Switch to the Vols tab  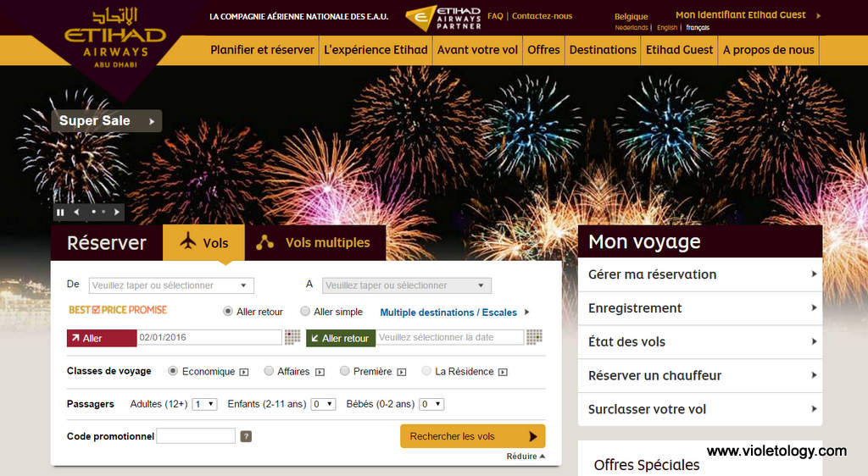[203, 242]
